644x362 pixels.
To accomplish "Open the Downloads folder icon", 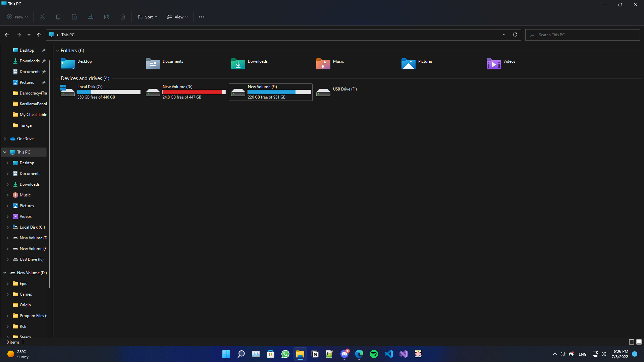I will (238, 64).
